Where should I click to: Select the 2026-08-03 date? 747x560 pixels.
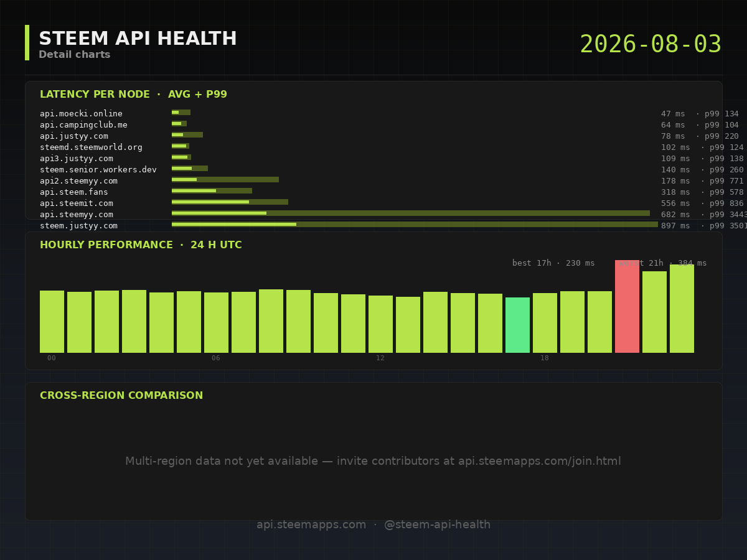651,44
